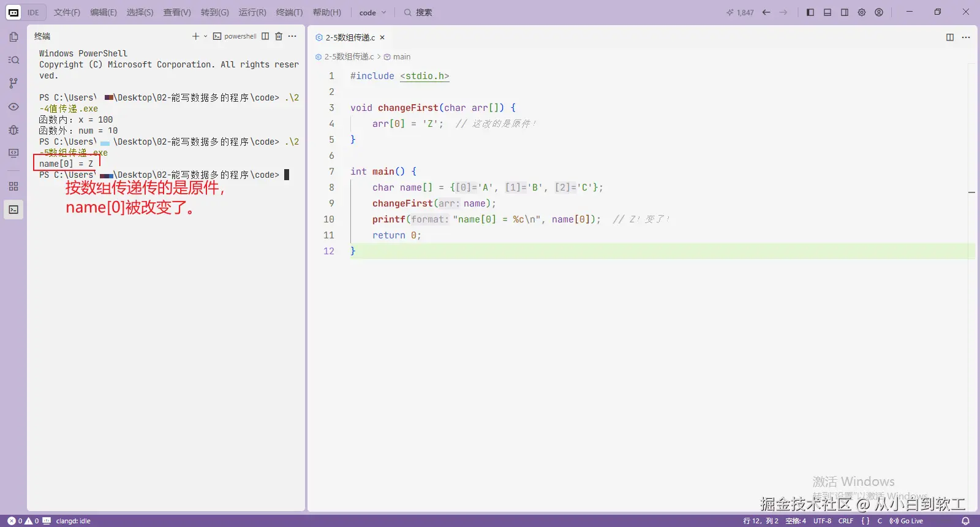Image resolution: width=980 pixels, height=527 pixels.
Task: Add a new terminal with plus icon
Action: point(195,36)
